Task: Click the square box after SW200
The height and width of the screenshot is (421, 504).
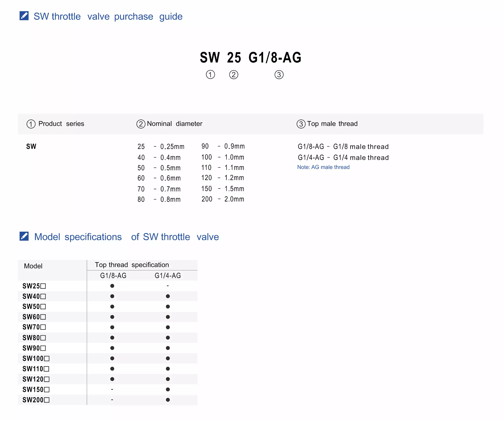Action: tap(47, 400)
